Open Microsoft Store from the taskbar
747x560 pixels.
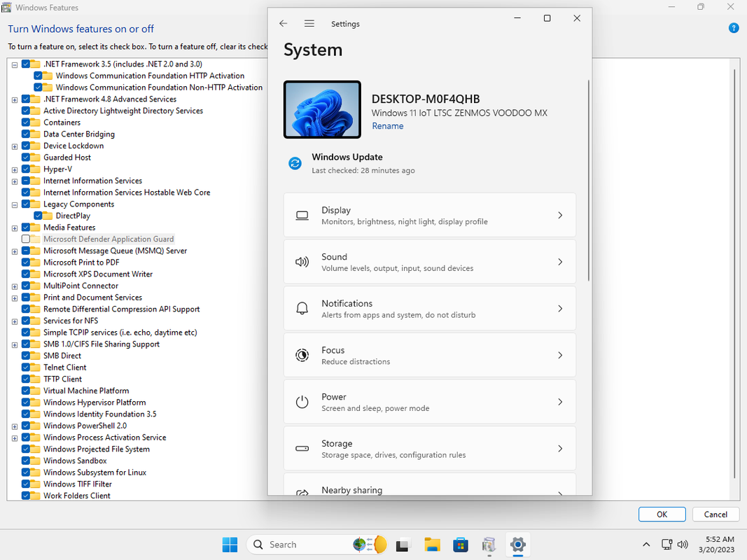(x=461, y=545)
